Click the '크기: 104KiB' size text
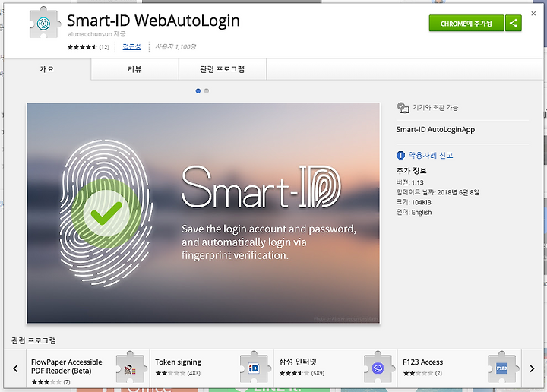547x392 pixels. point(414,202)
